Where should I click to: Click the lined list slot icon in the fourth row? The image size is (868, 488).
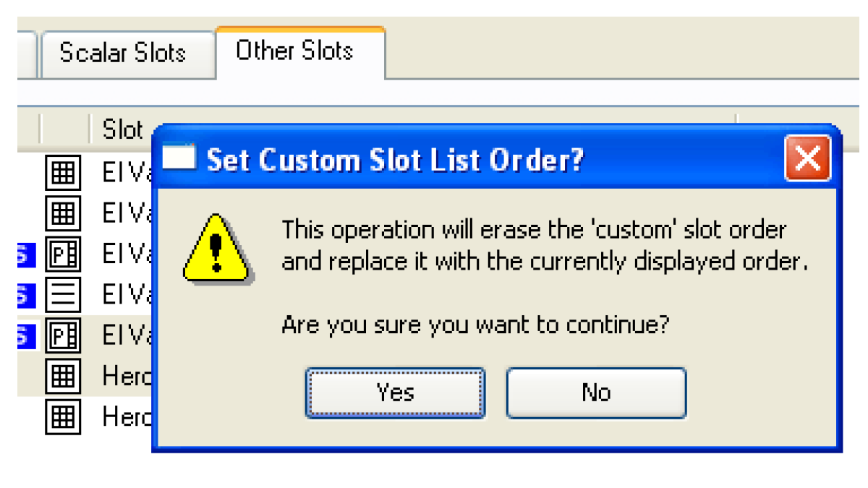coord(63,295)
